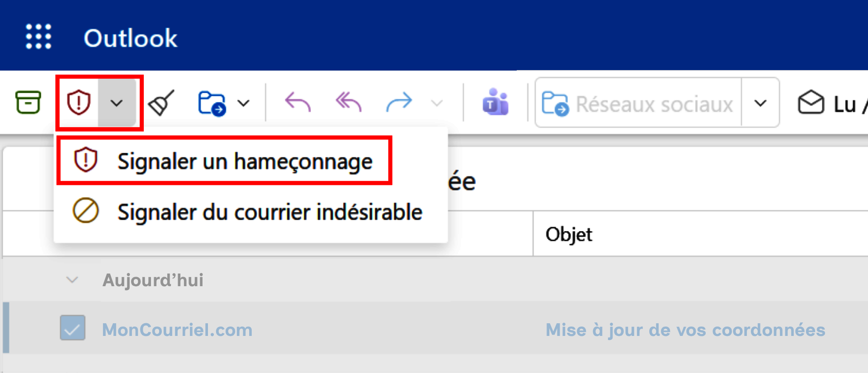The image size is (868, 373).
Task: Click the red shield report icon
Action: click(79, 103)
